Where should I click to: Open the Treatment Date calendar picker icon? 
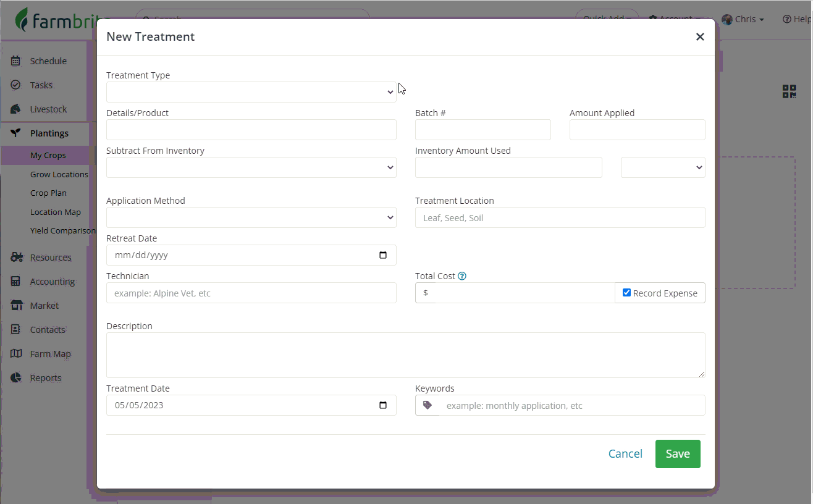[x=383, y=405]
